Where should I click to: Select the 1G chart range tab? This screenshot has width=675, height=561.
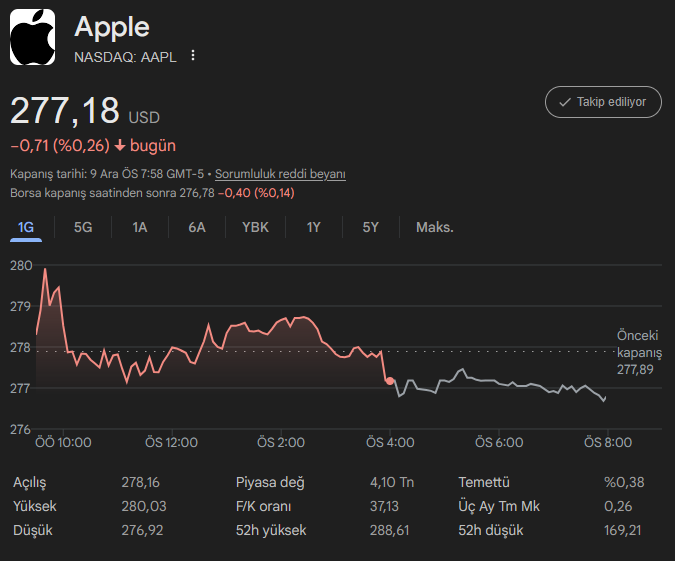[x=26, y=227]
